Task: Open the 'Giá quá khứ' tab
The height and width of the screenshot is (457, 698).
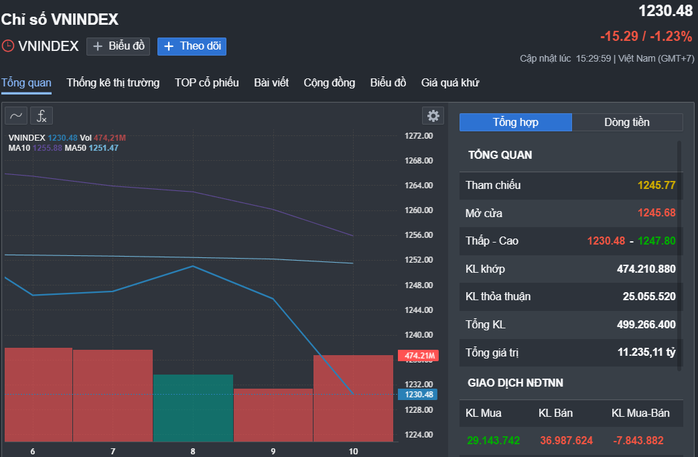Action: [450, 83]
